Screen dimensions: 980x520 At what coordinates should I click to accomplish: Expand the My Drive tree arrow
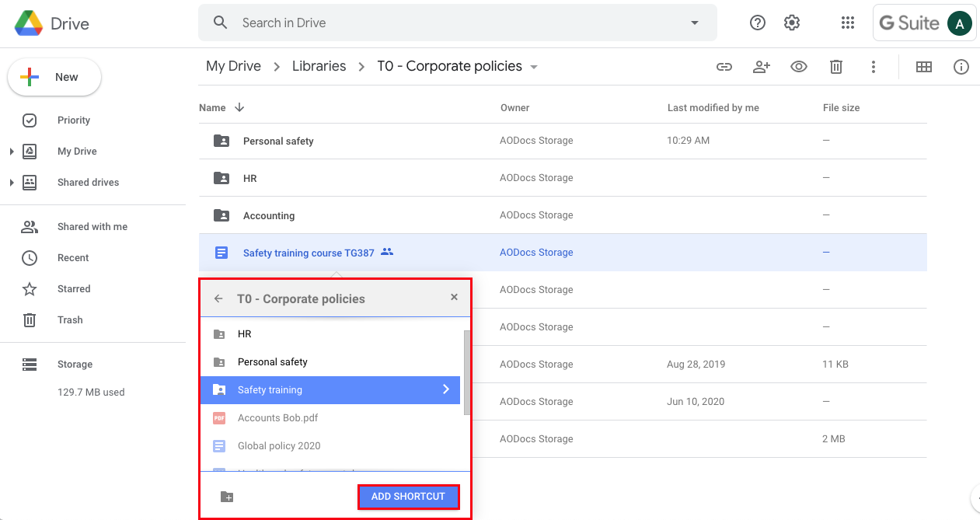(x=12, y=152)
